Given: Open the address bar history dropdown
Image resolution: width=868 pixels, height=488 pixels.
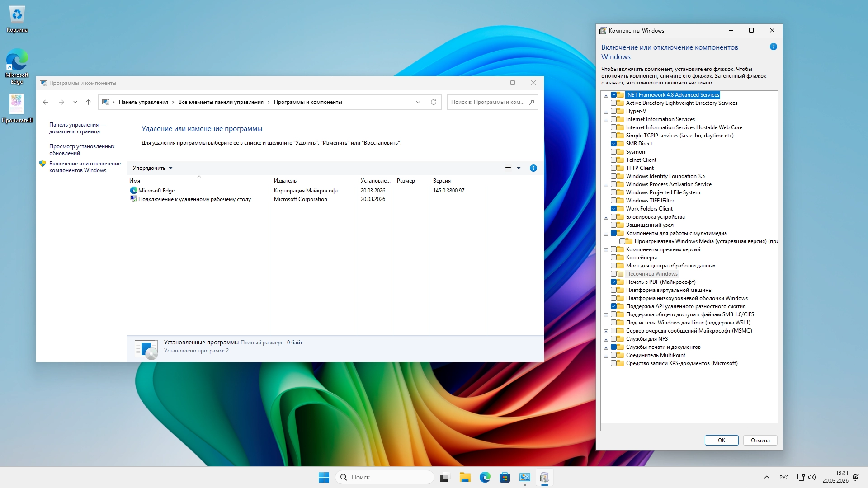Looking at the screenshot, I should tap(418, 102).
